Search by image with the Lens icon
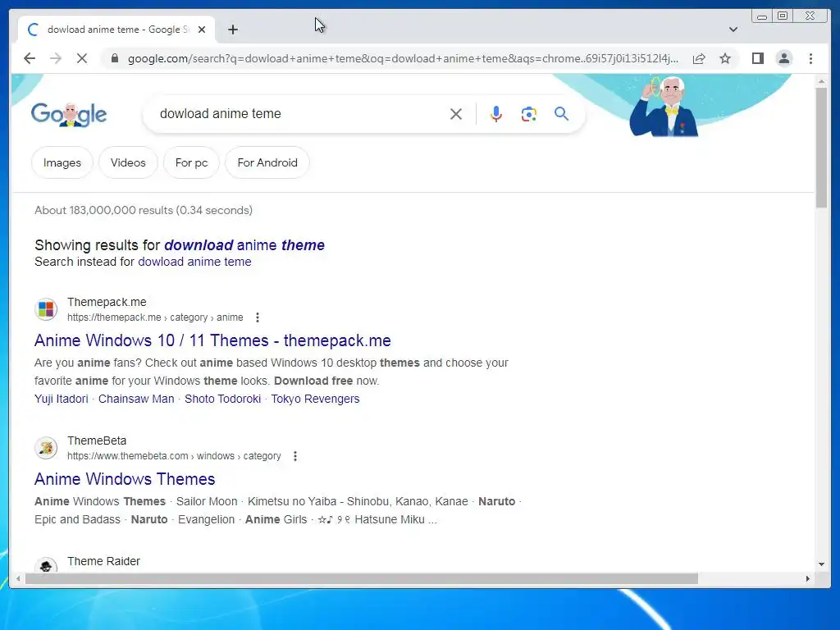Screen dimensions: 840x630 pos(529,114)
